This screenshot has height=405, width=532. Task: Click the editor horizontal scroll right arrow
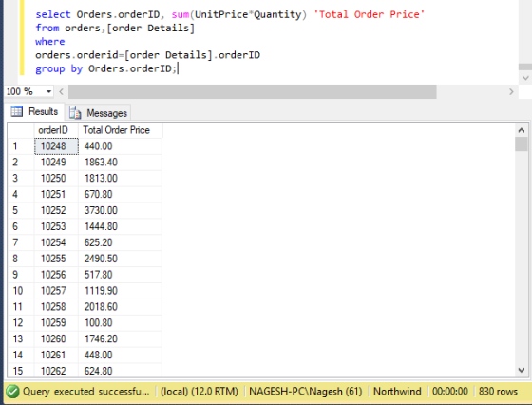point(511,91)
